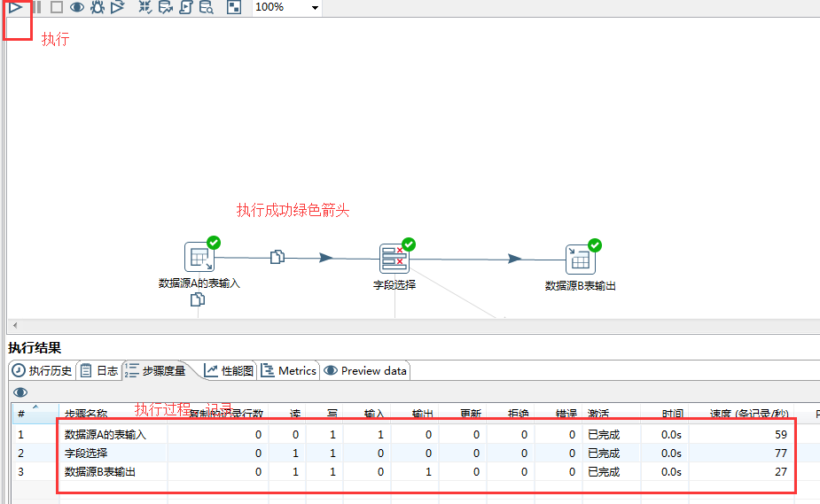Click speed value 27 in third row
Screen dimensions: 820x504
(x=781, y=472)
